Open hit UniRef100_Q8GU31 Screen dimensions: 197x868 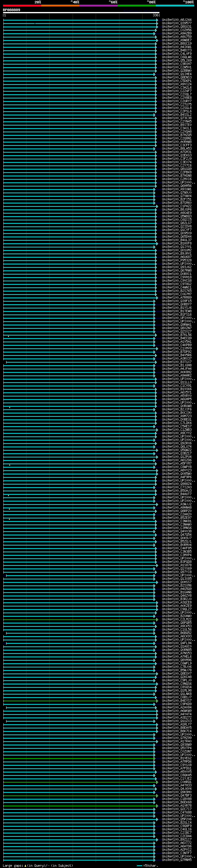177,26
